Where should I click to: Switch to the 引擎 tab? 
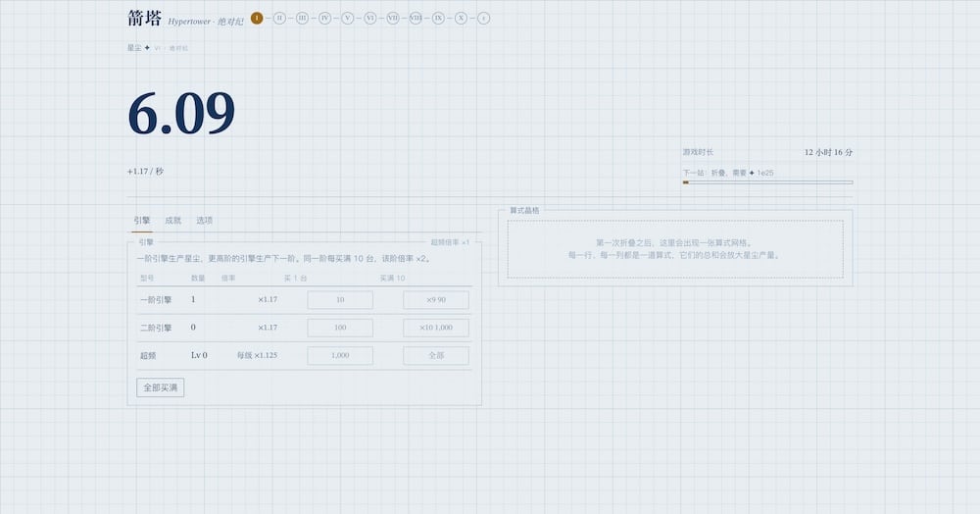click(x=142, y=221)
